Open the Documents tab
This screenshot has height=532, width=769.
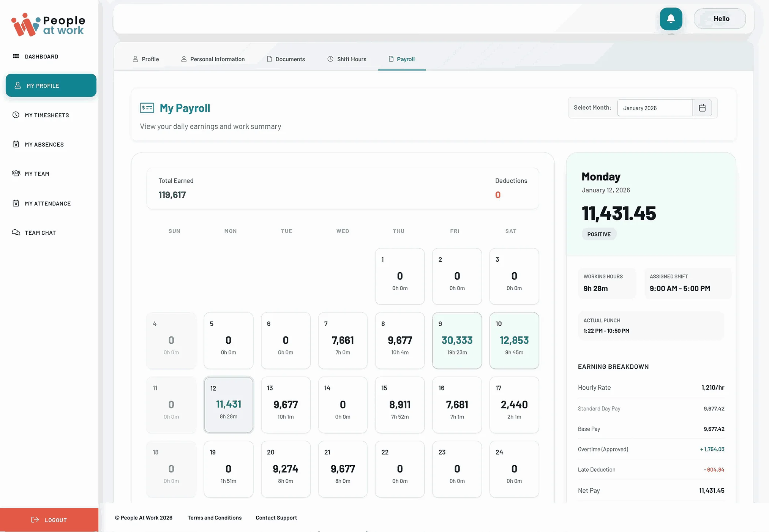286,59
